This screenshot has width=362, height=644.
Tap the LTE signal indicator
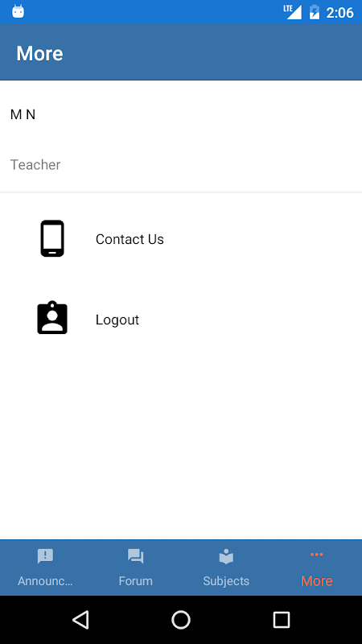(x=292, y=12)
